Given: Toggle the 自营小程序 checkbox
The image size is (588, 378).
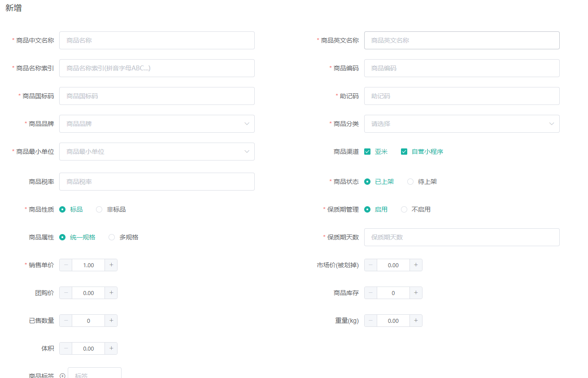Looking at the screenshot, I should [x=404, y=152].
